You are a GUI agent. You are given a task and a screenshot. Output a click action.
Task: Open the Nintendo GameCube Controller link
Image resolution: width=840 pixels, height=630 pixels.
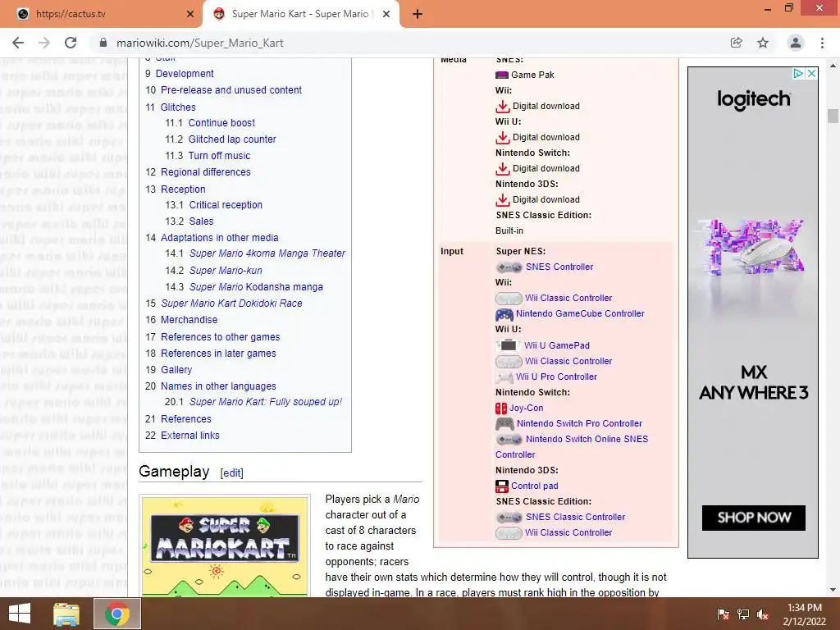pos(580,313)
